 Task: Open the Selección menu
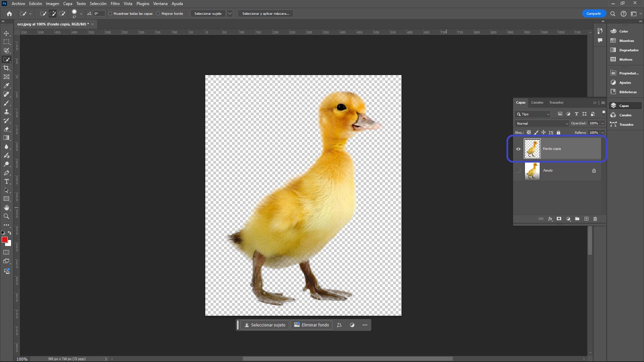tap(98, 4)
